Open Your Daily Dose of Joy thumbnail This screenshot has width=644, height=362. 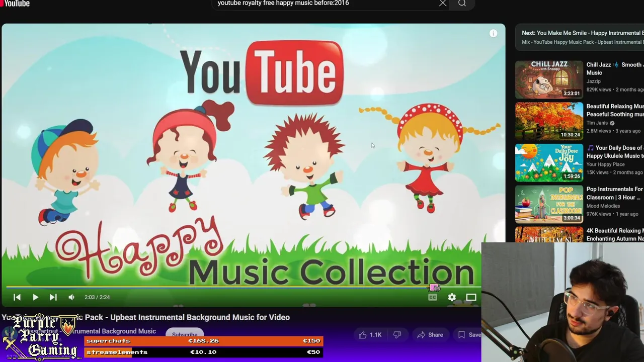click(549, 162)
